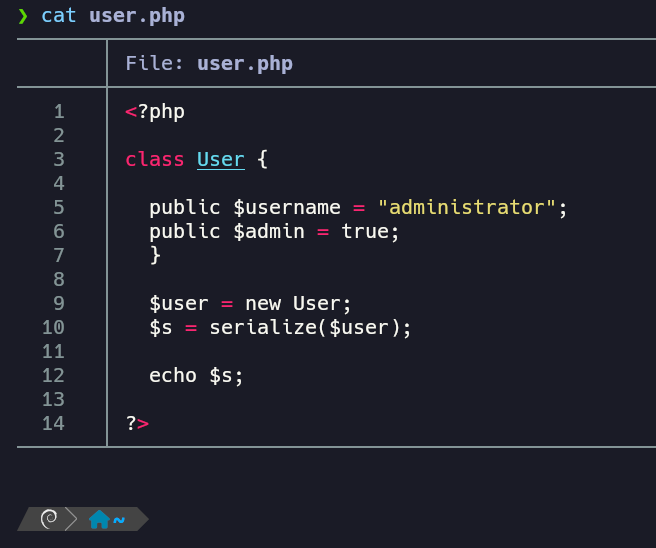
Task: Click the prompt segment separator chevron
Action: 71,519
